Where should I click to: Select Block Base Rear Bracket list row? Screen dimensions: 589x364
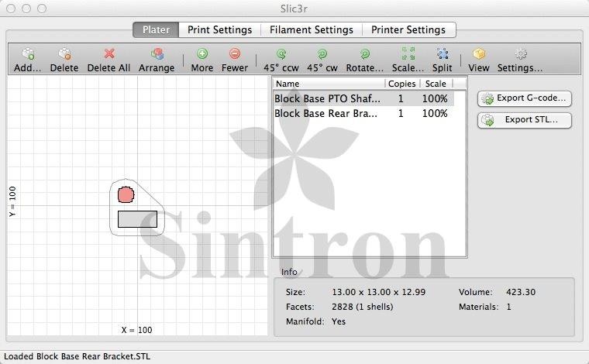[326, 113]
